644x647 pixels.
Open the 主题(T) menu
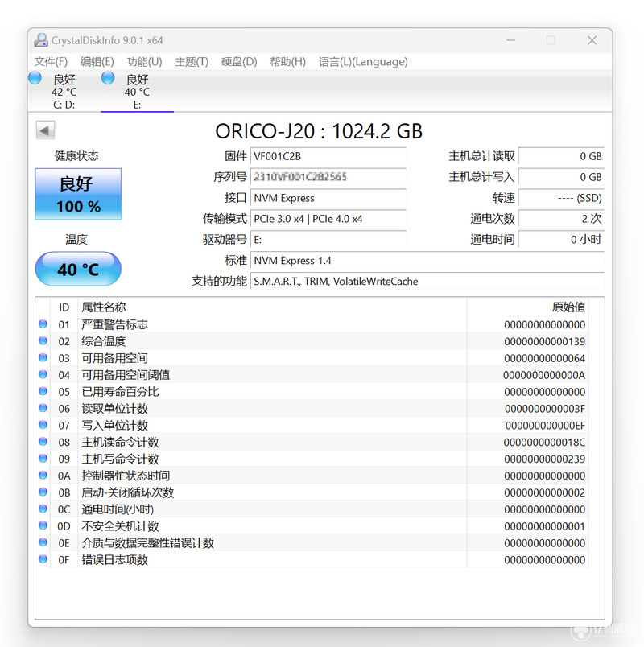point(192,61)
